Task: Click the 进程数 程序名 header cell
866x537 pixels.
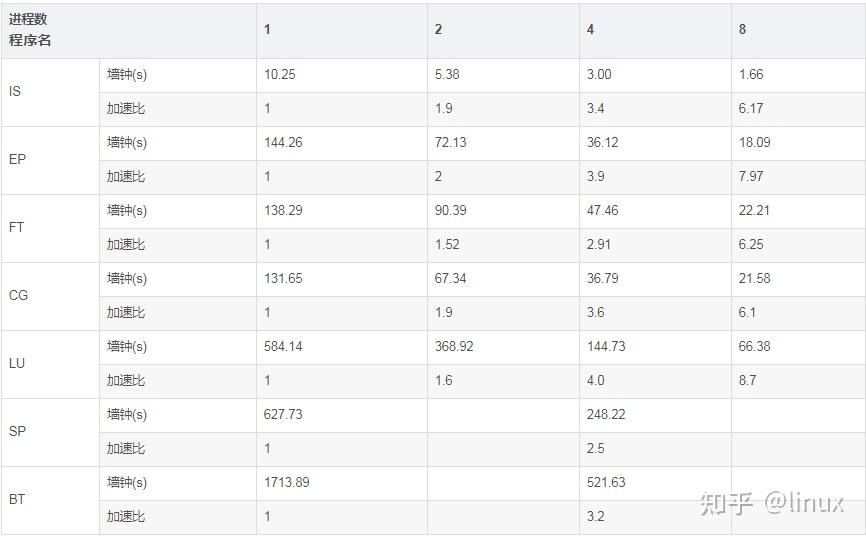Action: pyautogui.click(x=30, y=30)
